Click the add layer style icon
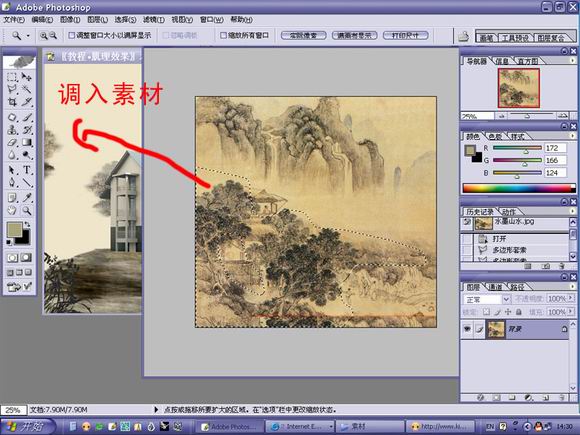The image size is (580, 435). [480, 398]
